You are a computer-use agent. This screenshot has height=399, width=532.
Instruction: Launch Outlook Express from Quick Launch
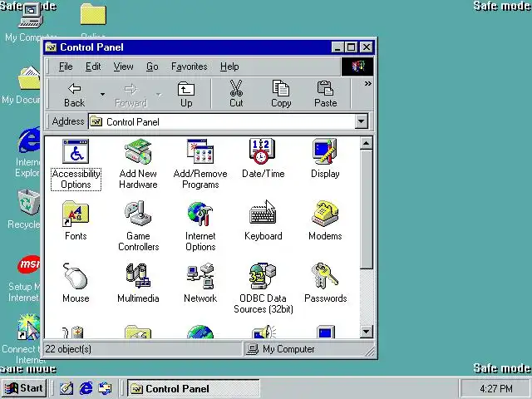pos(105,388)
